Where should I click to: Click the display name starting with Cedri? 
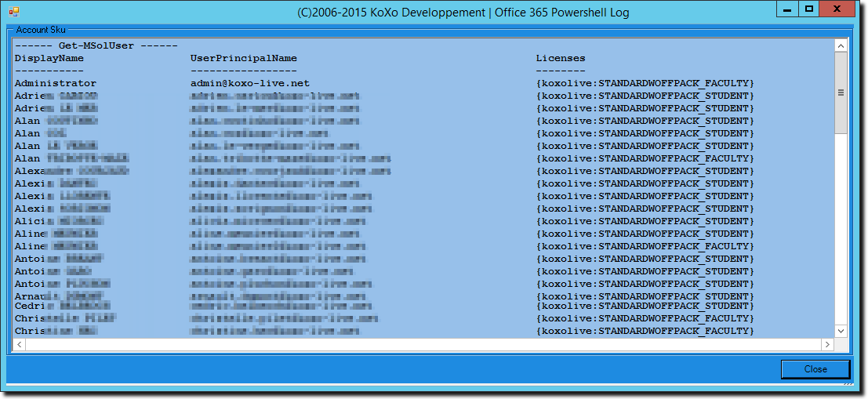point(63,306)
